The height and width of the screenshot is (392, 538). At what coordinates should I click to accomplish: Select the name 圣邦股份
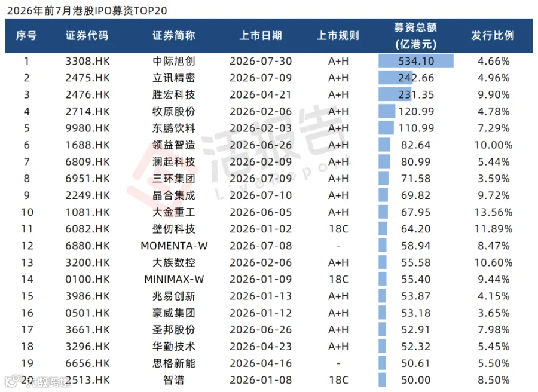pyautogui.click(x=174, y=330)
